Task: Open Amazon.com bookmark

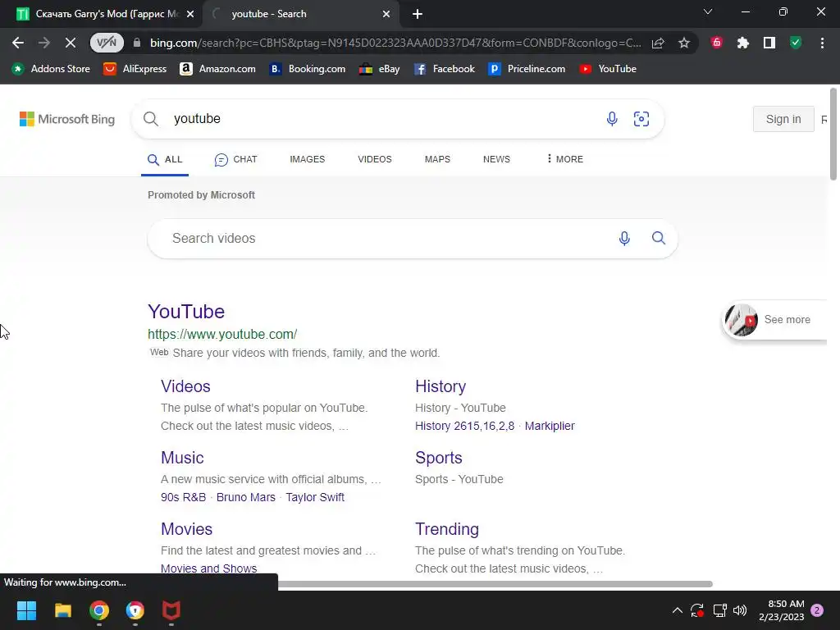Action: [217, 69]
